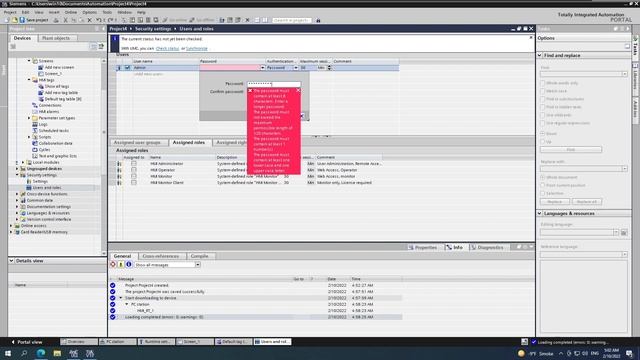Switch to the Compile tab

point(200,256)
